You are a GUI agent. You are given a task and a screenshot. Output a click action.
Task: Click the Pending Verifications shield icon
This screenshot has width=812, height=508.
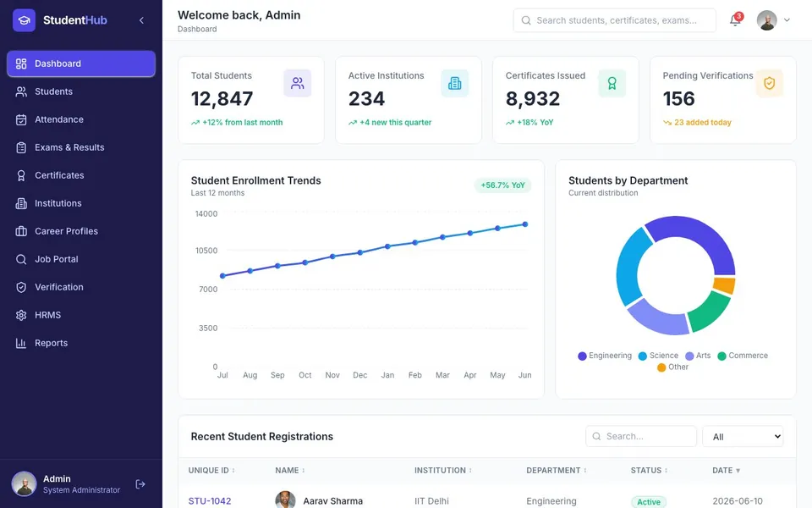pos(770,83)
